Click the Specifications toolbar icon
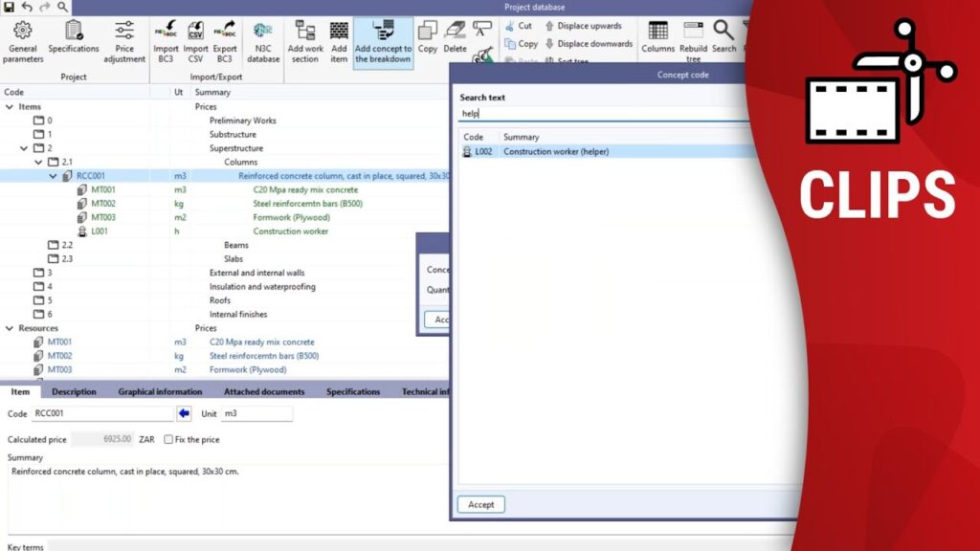The width and height of the screenshot is (980, 551). coord(74,39)
